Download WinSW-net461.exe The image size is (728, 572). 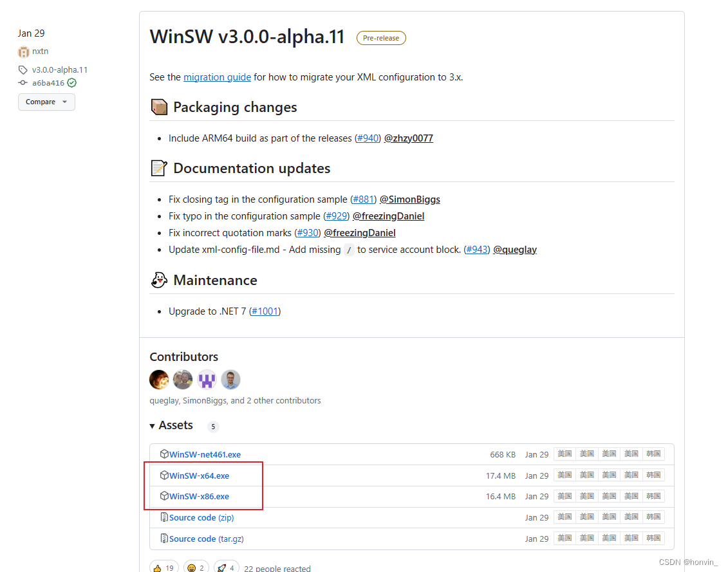coord(205,454)
